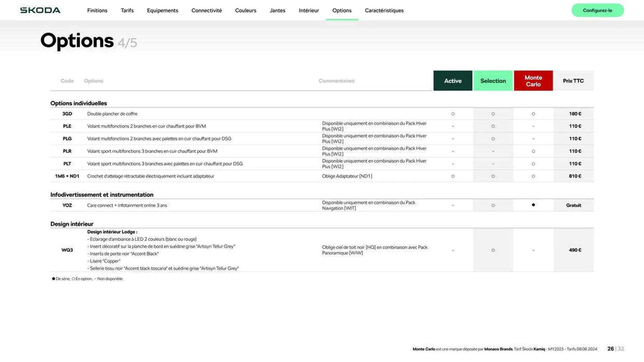Click the Options navigation tab
The width and height of the screenshot is (644, 362).
(342, 10)
